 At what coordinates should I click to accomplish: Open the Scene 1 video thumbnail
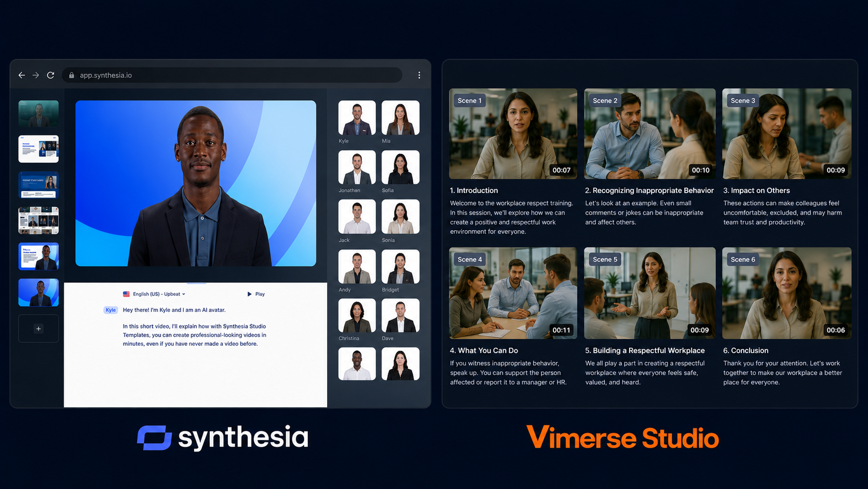[513, 134]
